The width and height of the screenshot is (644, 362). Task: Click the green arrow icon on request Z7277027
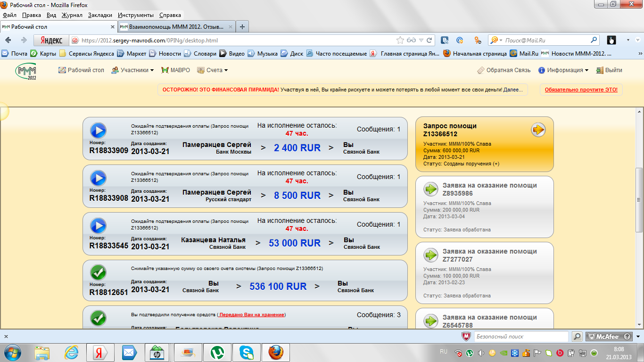(x=431, y=255)
